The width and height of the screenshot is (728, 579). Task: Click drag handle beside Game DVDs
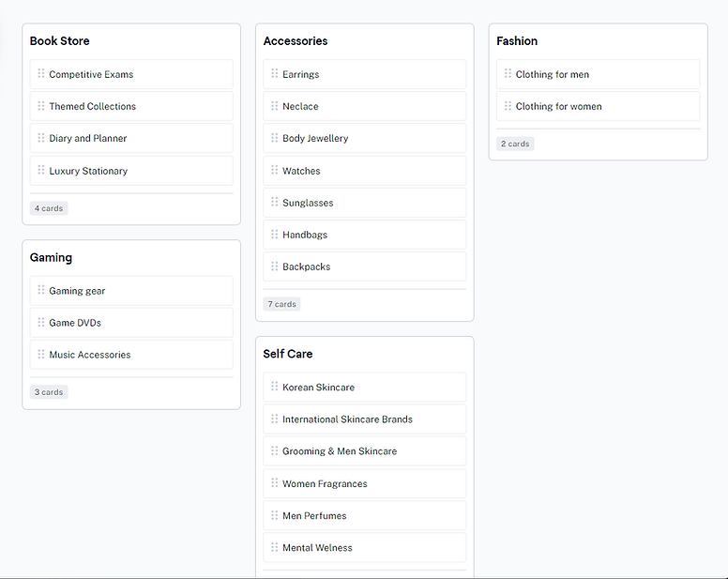tap(41, 323)
